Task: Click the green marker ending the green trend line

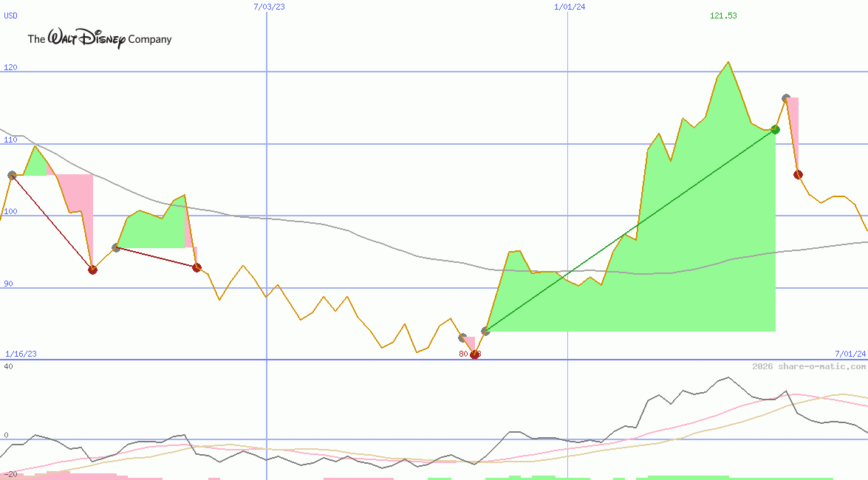Action: pyautogui.click(x=775, y=129)
